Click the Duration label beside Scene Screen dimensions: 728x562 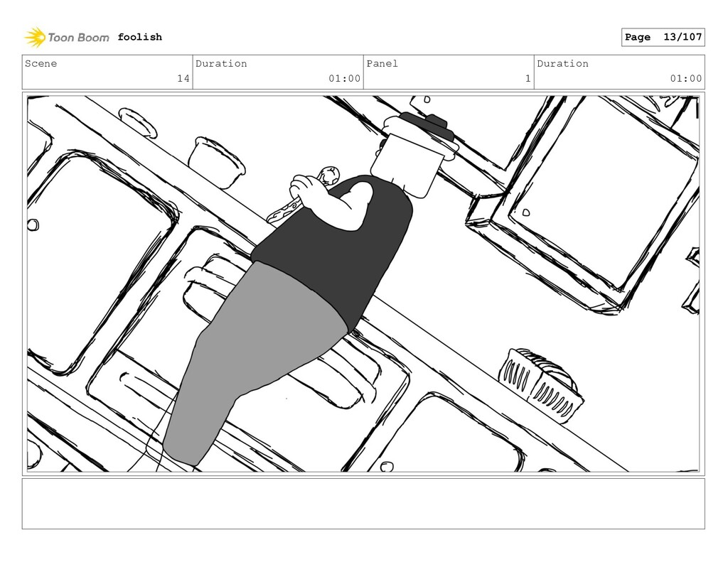221,63
